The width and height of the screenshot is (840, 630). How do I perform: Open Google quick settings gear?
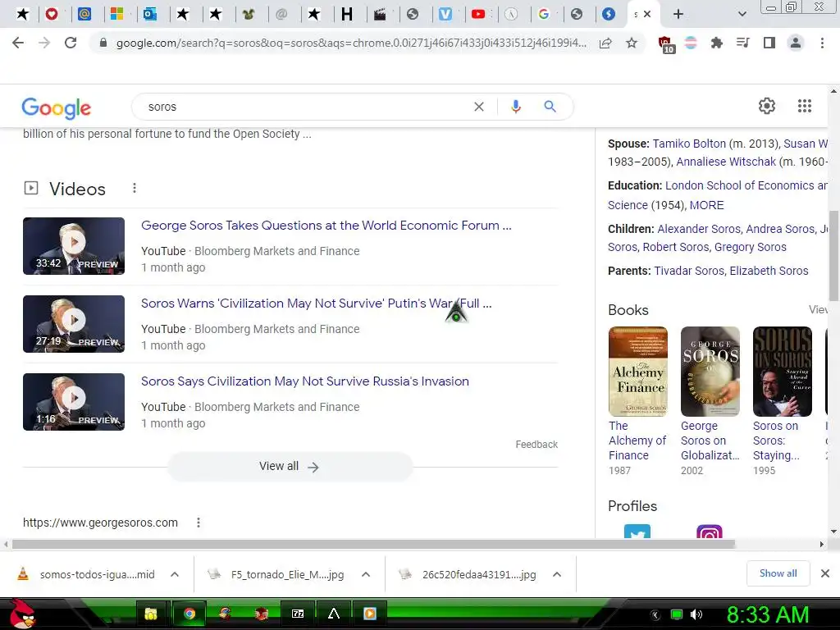tap(767, 106)
